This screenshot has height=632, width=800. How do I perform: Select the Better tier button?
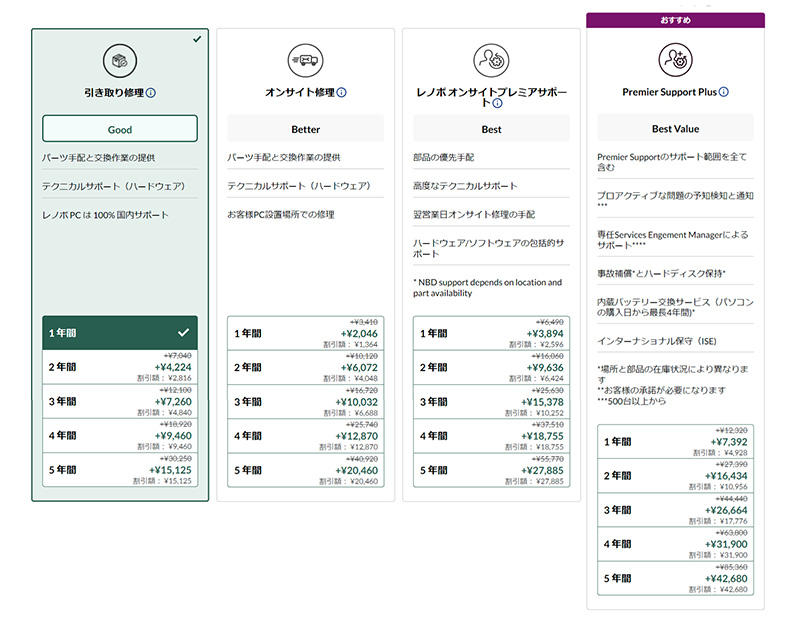tap(306, 129)
